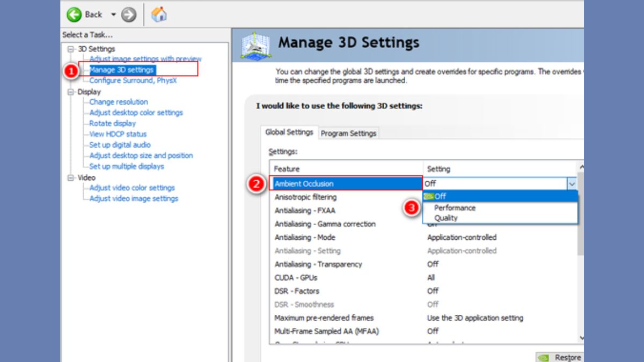Viewport: 644px width, 362px height.
Task: Select the Antialiasing - Gamma correction row
Action: click(x=347, y=224)
